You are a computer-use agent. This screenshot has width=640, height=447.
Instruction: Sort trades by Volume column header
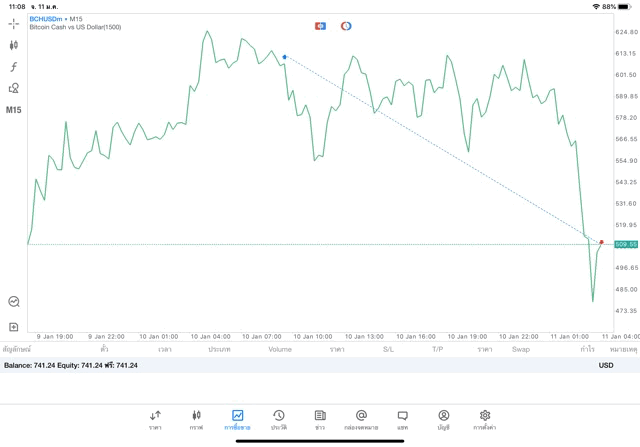click(280, 350)
